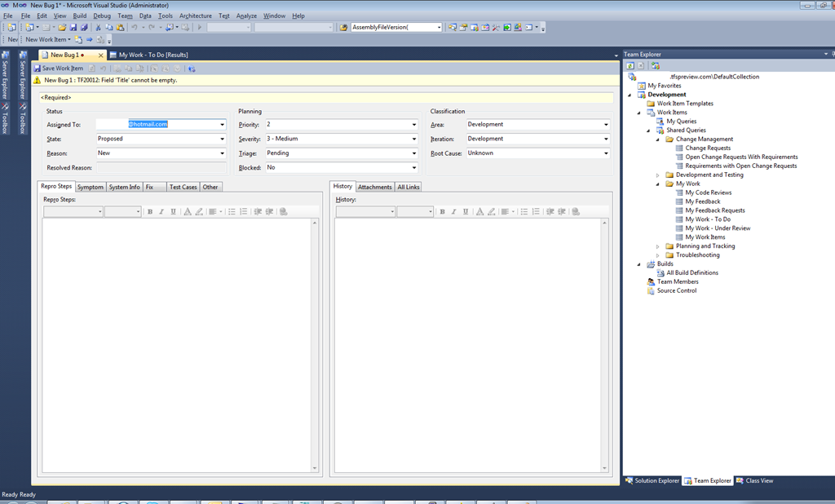
Task: Open My Work - Under Review query
Action: pos(718,228)
